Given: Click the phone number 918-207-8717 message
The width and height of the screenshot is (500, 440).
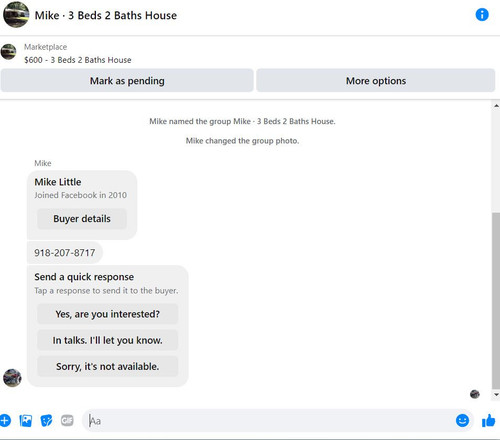Looking at the screenshot, I should (x=65, y=253).
